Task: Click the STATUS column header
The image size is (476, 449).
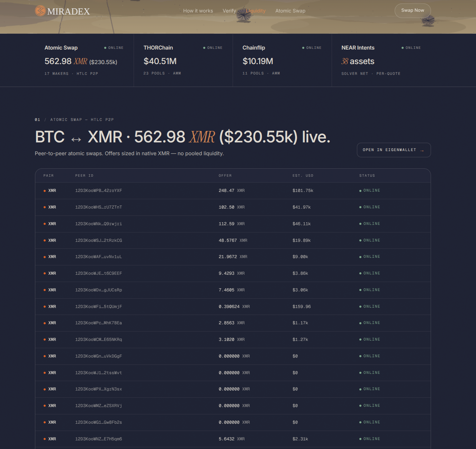Action: click(x=367, y=176)
